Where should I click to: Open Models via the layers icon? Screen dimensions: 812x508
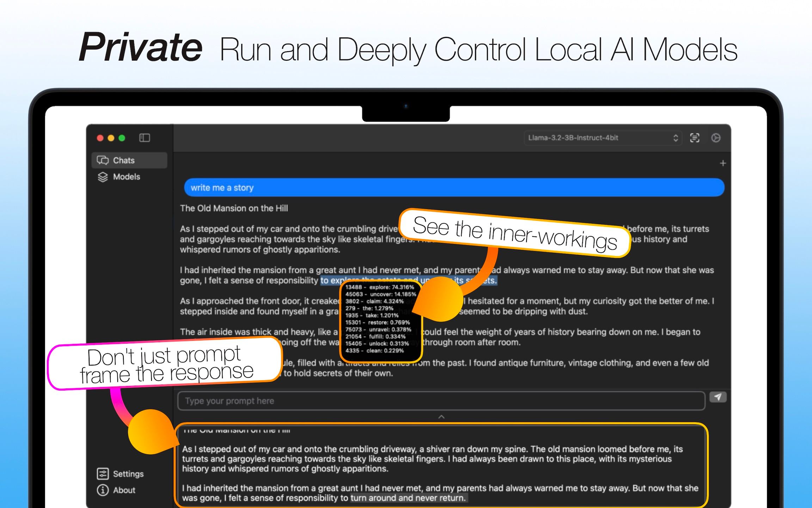(103, 177)
